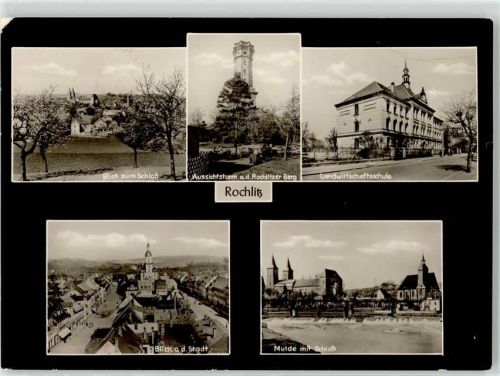This screenshot has height=376, width=500.
Task: Click caption "Aussichtsturm a. d. Rochlitzer Berg"
Action: (244, 177)
